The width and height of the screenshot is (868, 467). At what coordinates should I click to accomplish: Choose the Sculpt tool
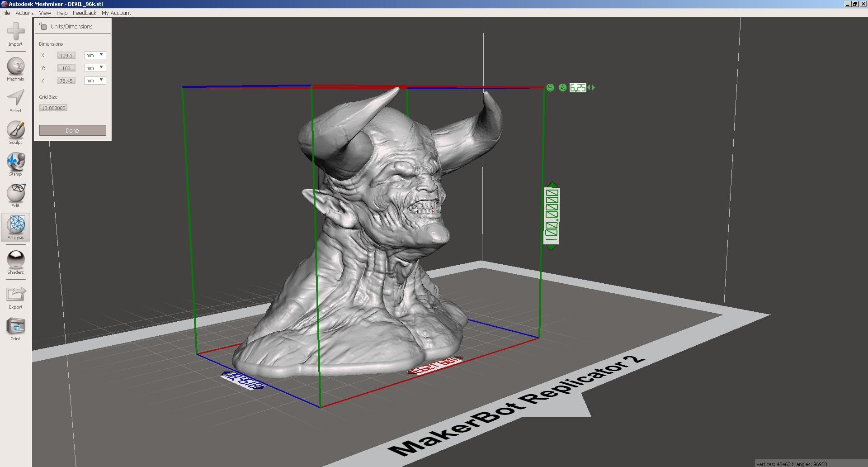[15, 130]
